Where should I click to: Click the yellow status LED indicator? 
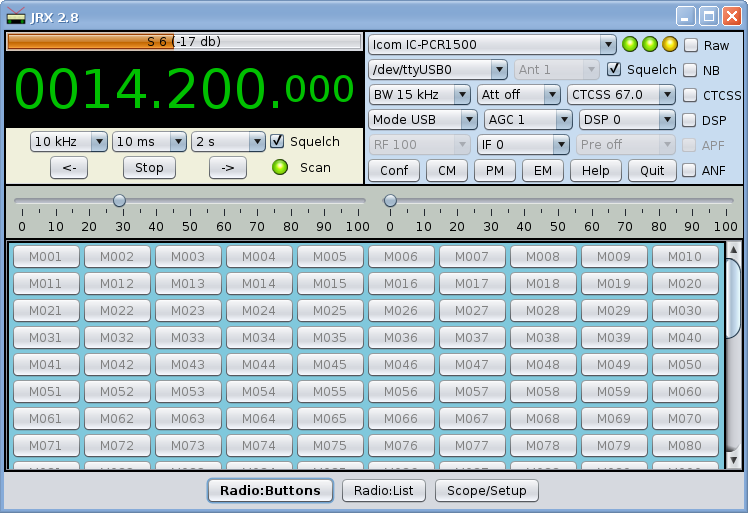[x=670, y=44]
